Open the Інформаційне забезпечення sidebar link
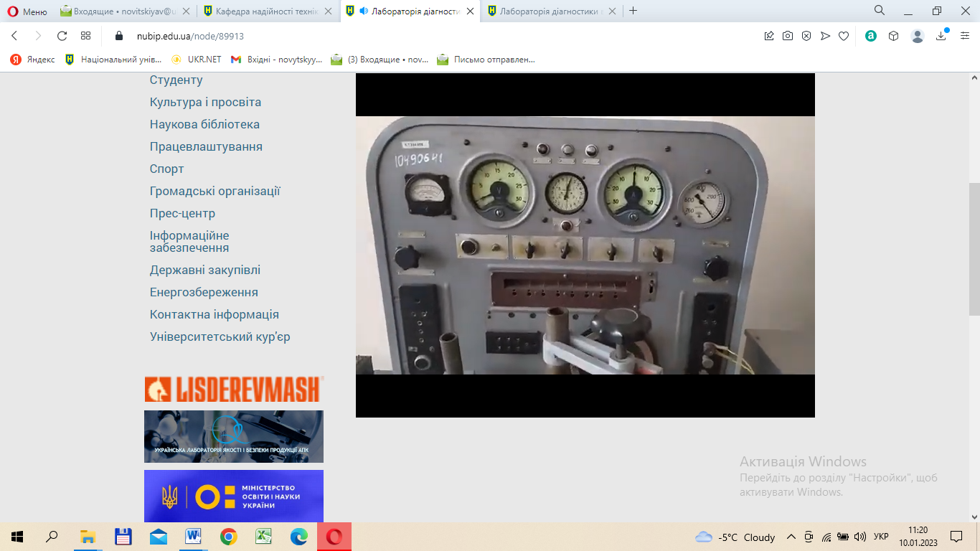Viewport: 980px width, 551px height. 189,242
